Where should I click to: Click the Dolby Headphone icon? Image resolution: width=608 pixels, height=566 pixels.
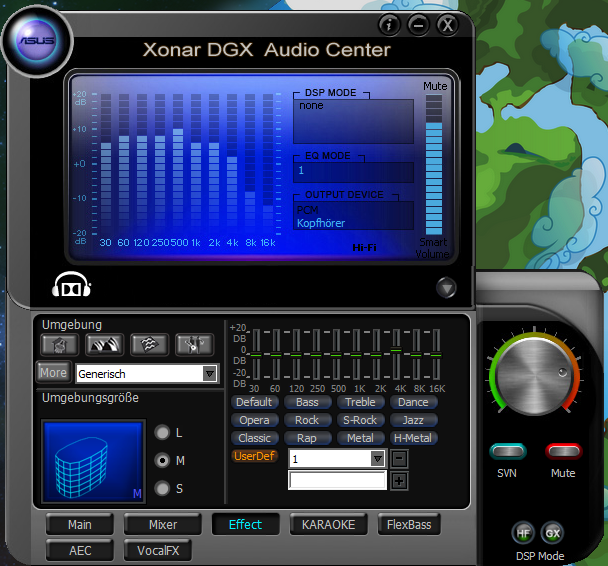(x=71, y=285)
